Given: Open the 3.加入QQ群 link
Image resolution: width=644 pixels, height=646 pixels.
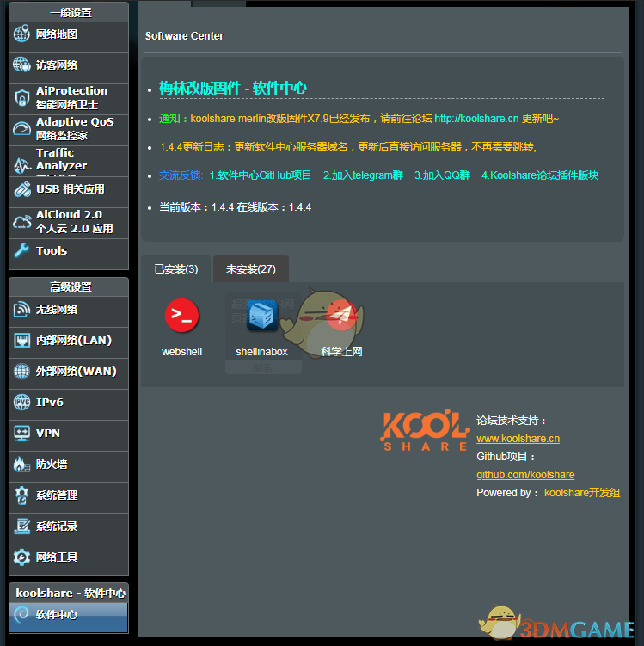Looking at the screenshot, I should (x=442, y=175).
